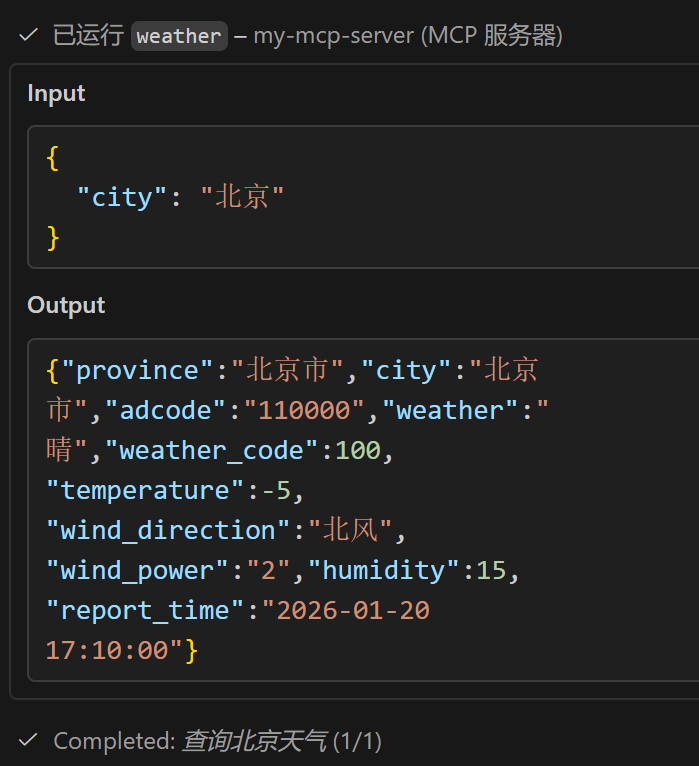Click the my-mcp-server (MCP 服务器) label
The height and width of the screenshot is (766, 699).
[x=408, y=36]
